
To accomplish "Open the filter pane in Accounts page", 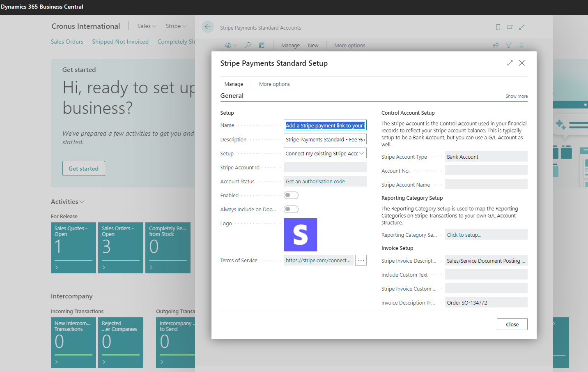I will click(508, 45).
